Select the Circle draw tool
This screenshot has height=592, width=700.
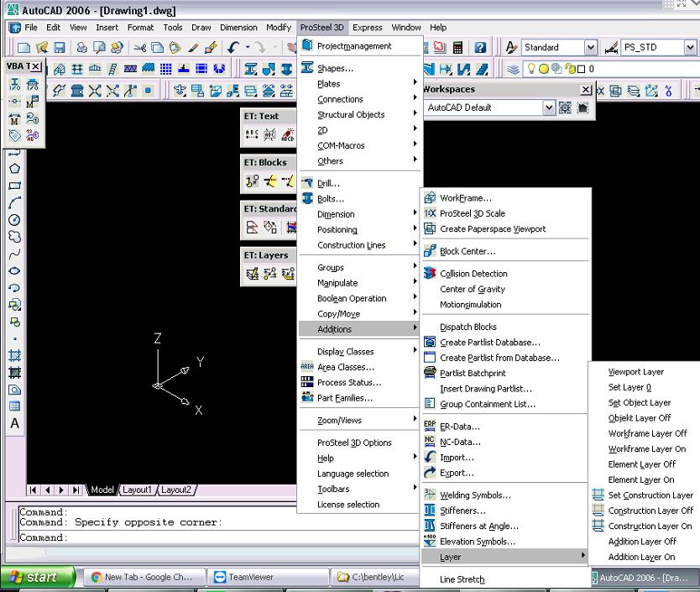click(x=14, y=219)
